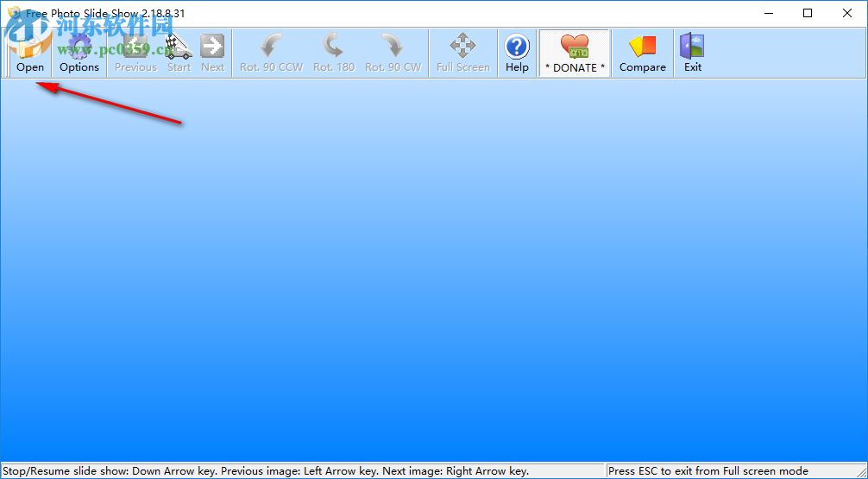
Task: Switch to Full Screen mode
Action: 462,54
